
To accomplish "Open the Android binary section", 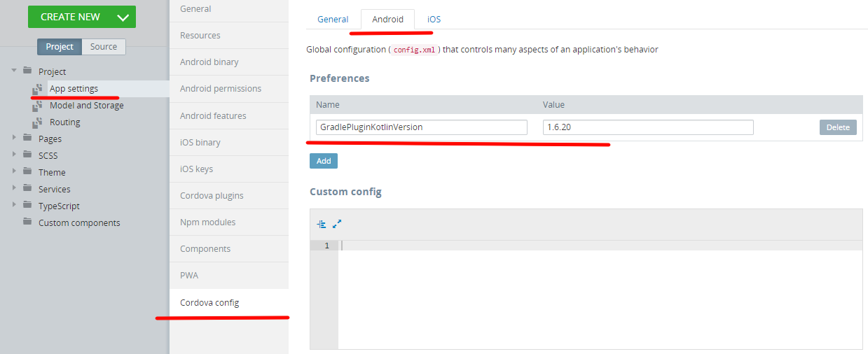I will click(229, 62).
